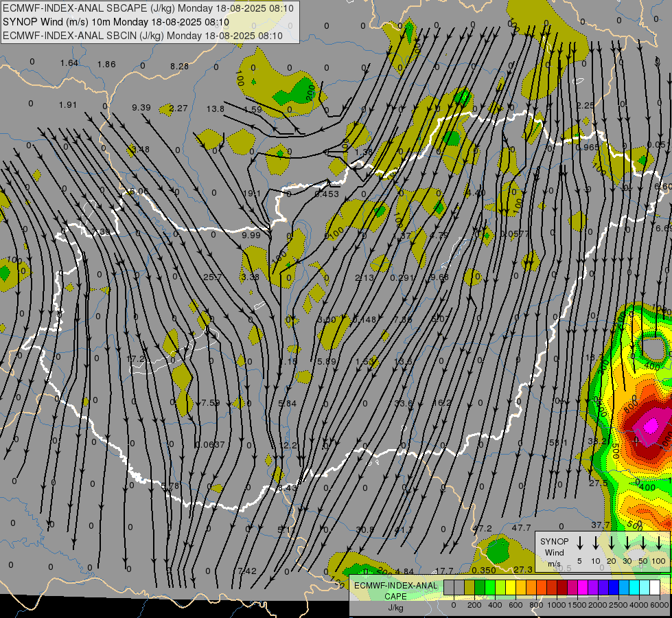The image size is (672, 618).
Task: Click the station value 0.453
Action: pyautogui.click(x=327, y=194)
